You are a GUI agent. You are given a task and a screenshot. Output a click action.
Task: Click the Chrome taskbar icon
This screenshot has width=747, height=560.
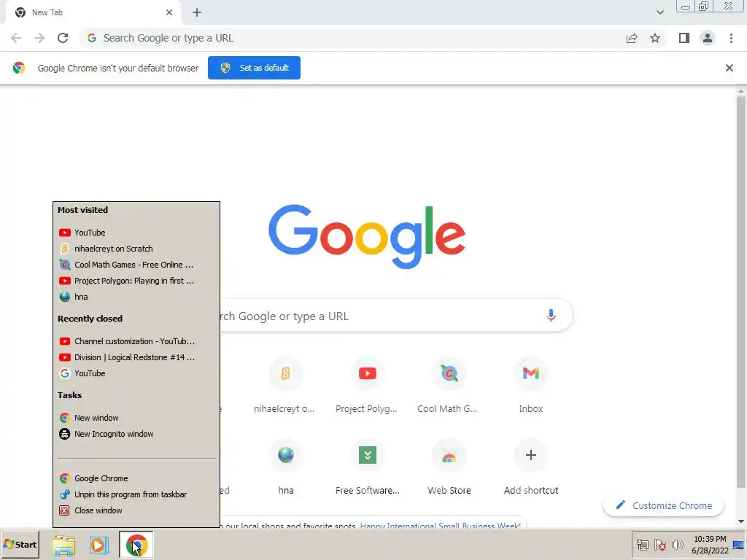coord(136,545)
